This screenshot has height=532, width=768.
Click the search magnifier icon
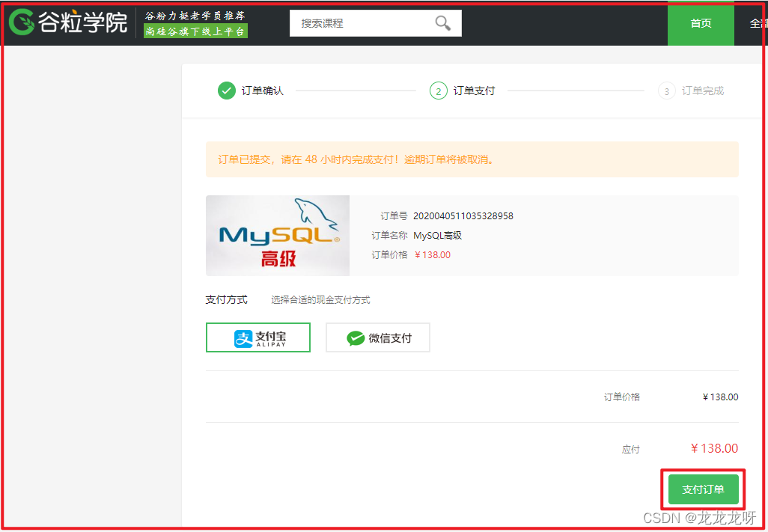(443, 23)
